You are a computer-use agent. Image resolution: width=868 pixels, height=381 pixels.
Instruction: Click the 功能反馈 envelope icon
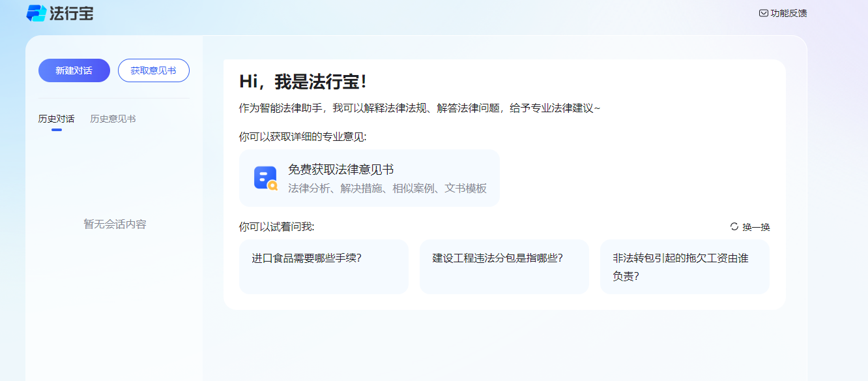pyautogui.click(x=764, y=13)
